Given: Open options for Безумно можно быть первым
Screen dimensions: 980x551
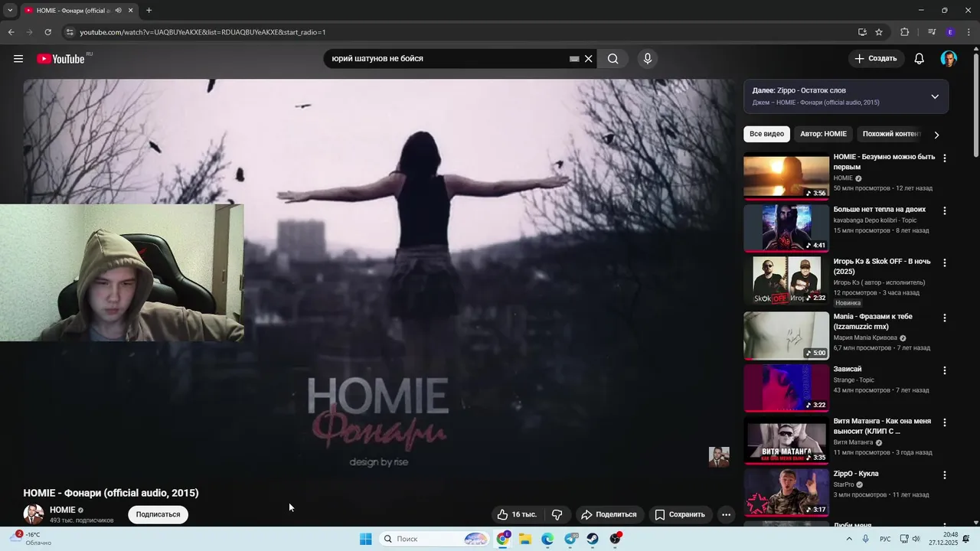Looking at the screenshot, I should click(x=944, y=158).
